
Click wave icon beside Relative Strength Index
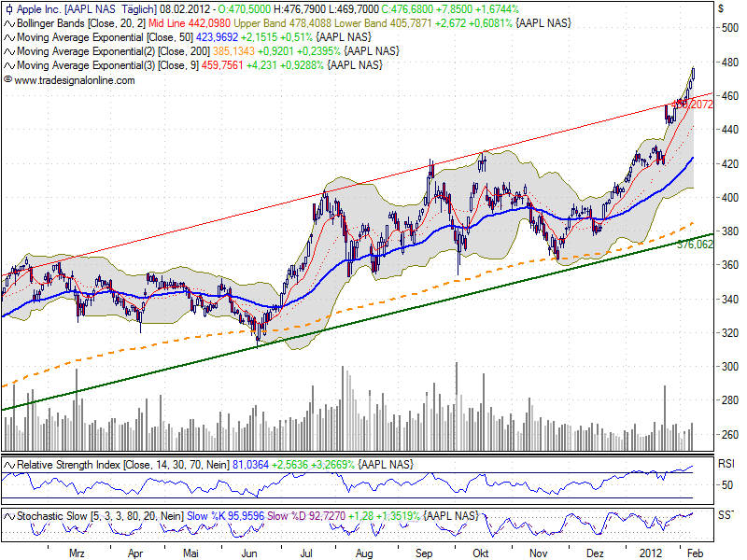click(9, 465)
